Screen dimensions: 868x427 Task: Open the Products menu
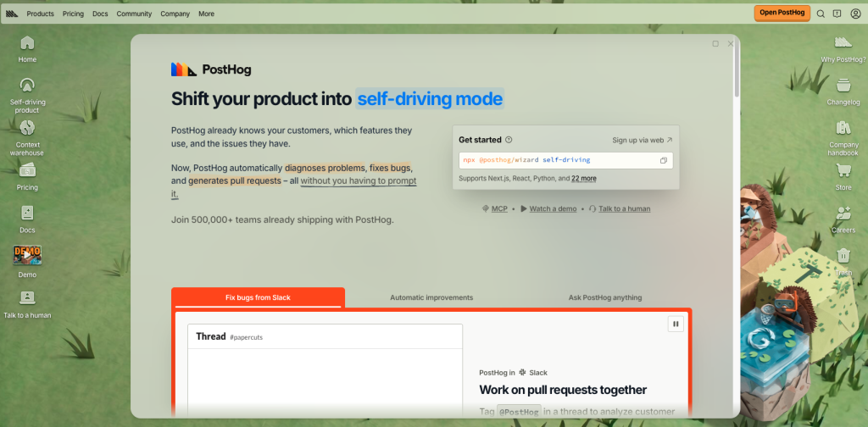pyautogui.click(x=41, y=14)
